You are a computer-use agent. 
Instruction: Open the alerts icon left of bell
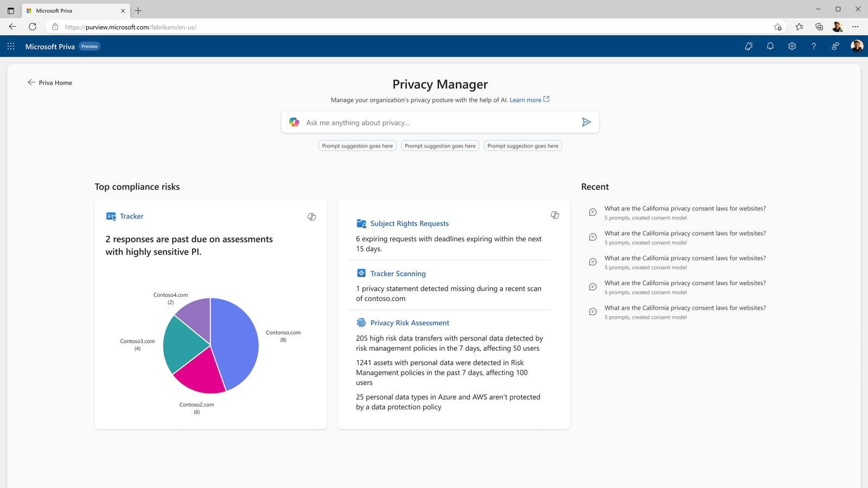pos(749,47)
